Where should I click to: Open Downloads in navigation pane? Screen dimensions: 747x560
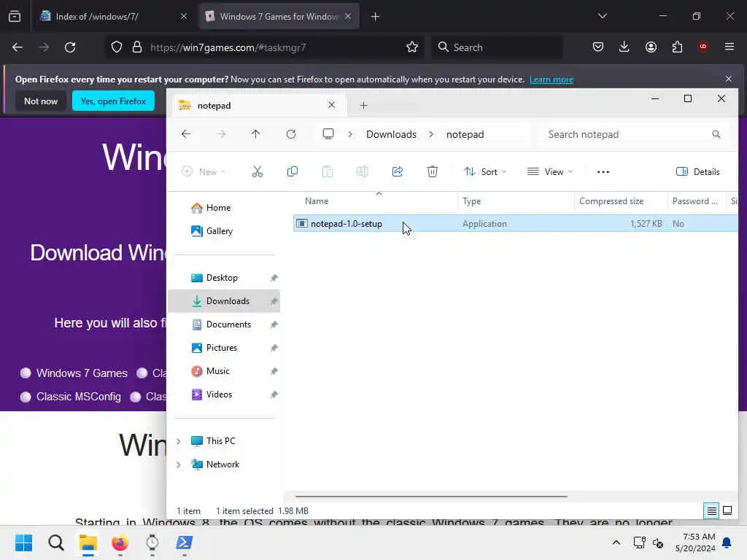[224, 301]
